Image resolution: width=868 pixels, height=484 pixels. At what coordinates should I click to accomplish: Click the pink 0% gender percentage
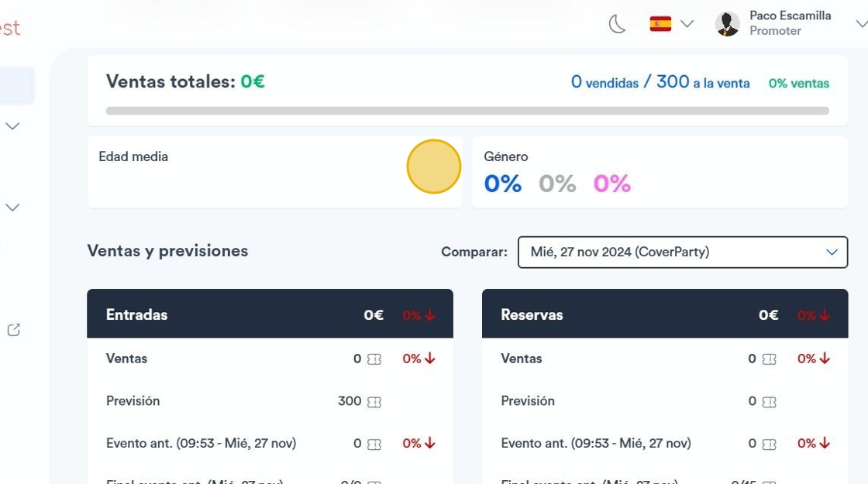[x=612, y=184]
